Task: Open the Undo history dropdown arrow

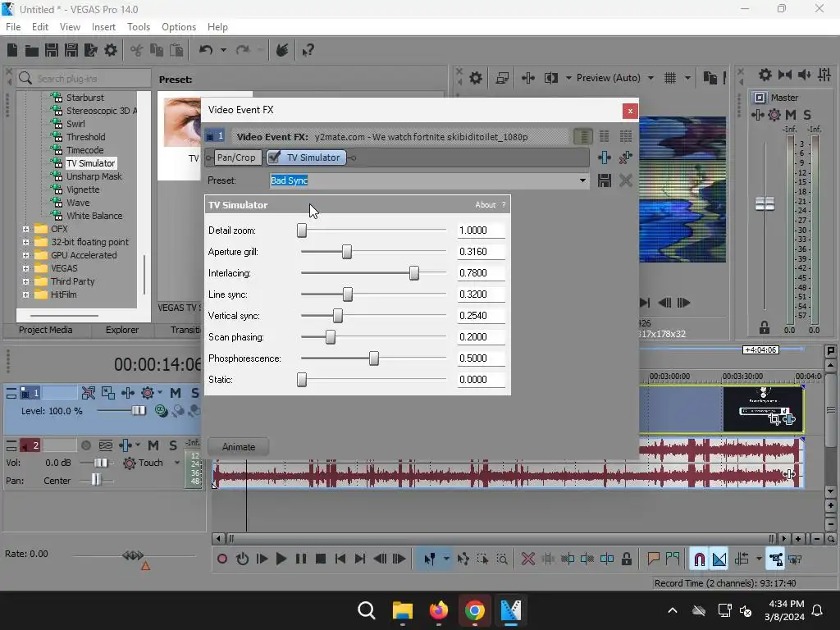Action: 223,50
